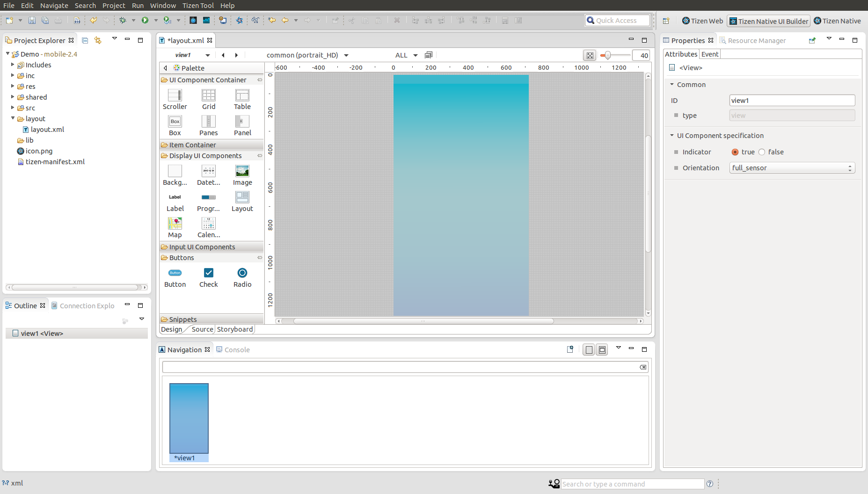The image size is (868, 494).
Task: Click the Run toolbar button
Action: (145, 21)
